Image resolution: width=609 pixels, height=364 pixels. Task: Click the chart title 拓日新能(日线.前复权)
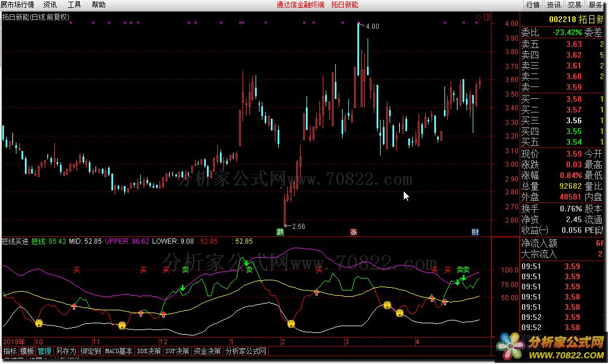[x=36, y=17]
